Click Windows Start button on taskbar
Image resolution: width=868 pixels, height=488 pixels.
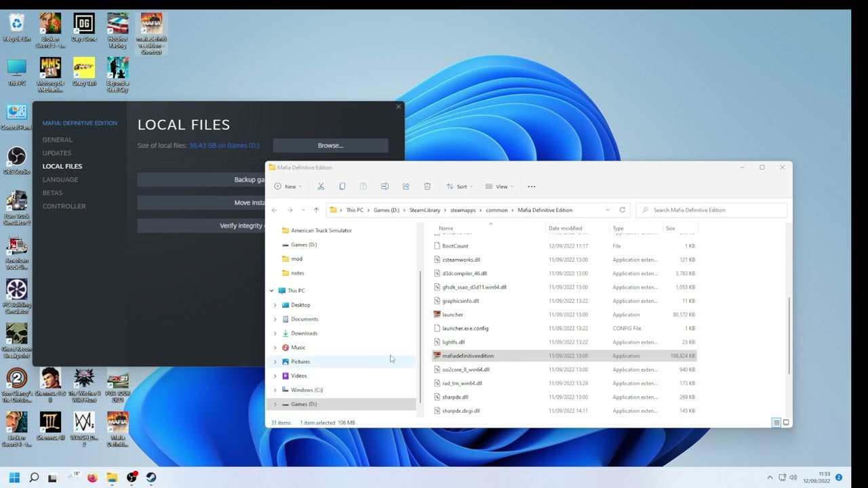click(14, 477)
